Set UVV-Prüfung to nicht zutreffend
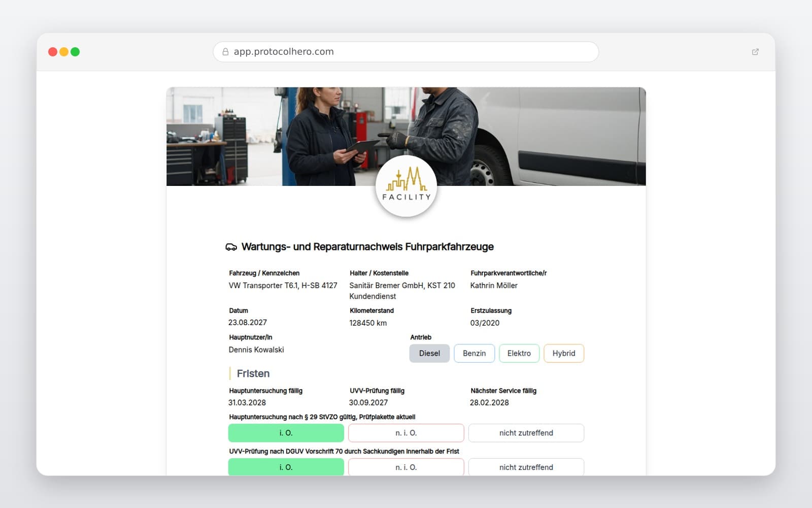812x508 pixels. click(x=526, y=467)
